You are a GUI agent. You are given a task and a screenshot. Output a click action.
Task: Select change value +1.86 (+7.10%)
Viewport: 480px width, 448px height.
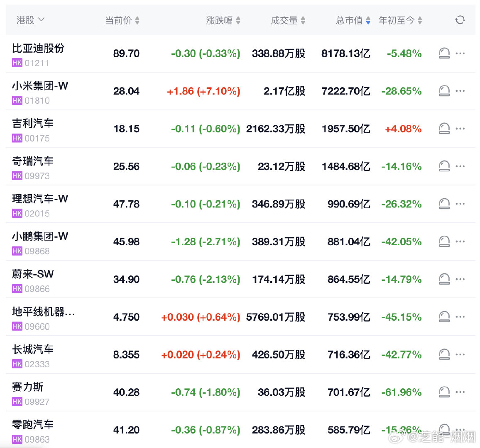tap(203, 91)
